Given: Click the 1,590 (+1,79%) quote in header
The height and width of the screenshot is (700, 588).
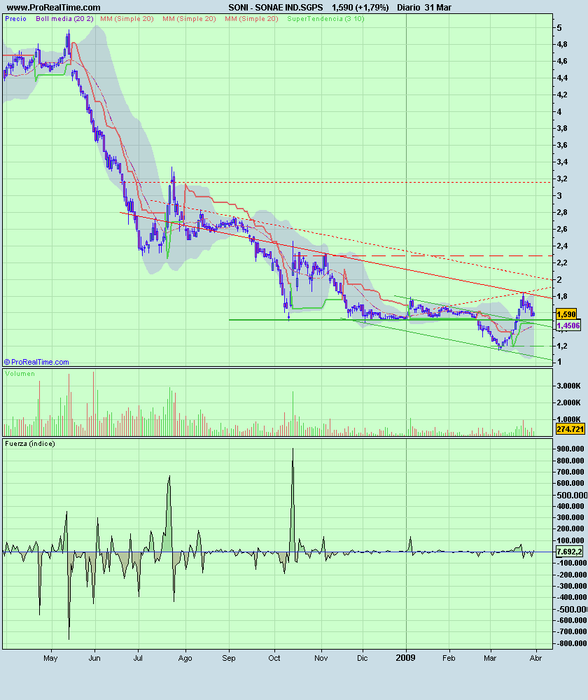Looking at the screenshot, I should [x=360, y=8].
